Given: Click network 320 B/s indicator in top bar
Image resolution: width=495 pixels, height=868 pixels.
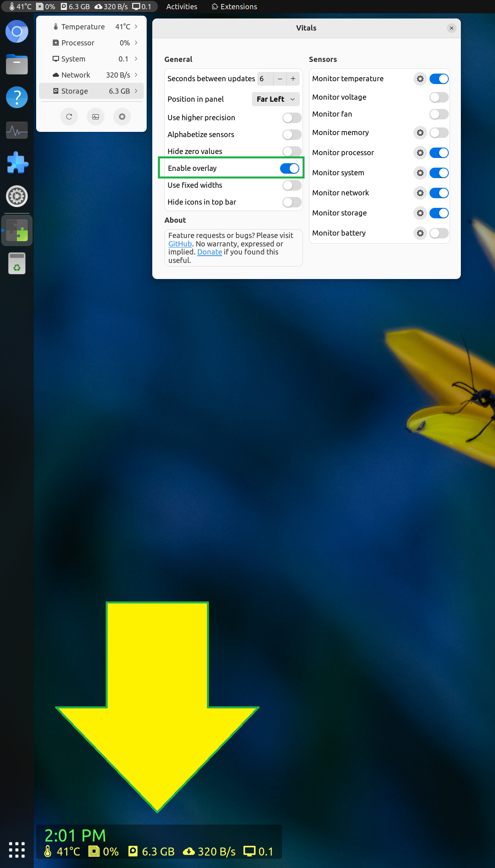Looking at the screenshot, I should (111, 6).
